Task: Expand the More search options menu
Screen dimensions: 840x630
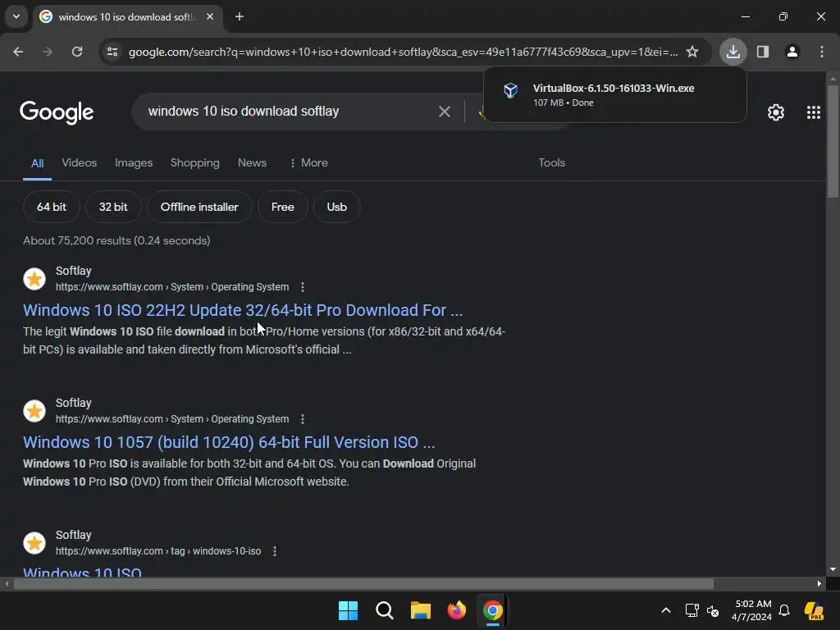Action: (308, 163)
